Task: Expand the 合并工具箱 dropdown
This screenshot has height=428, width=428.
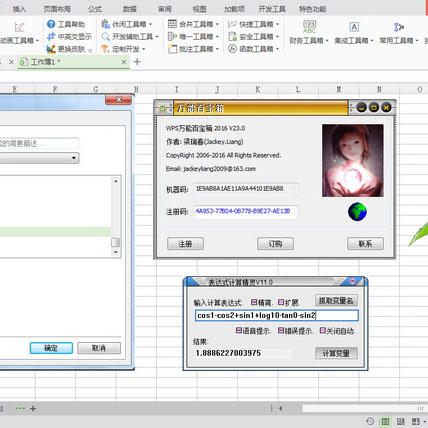Action: [217, 24]
